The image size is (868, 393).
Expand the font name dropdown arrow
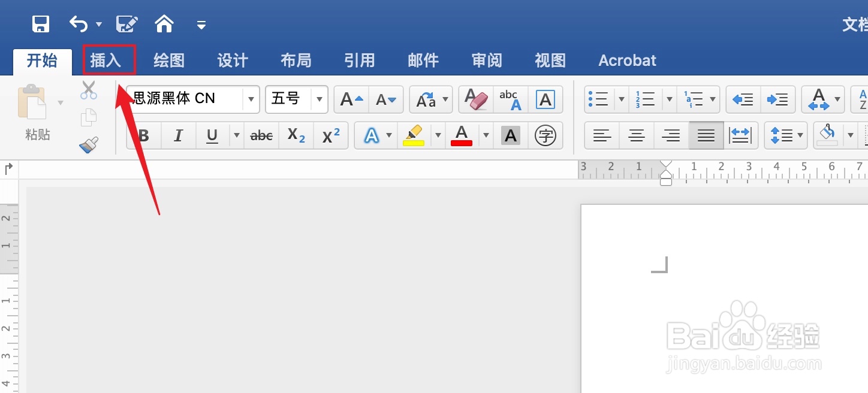pos(251,99)
